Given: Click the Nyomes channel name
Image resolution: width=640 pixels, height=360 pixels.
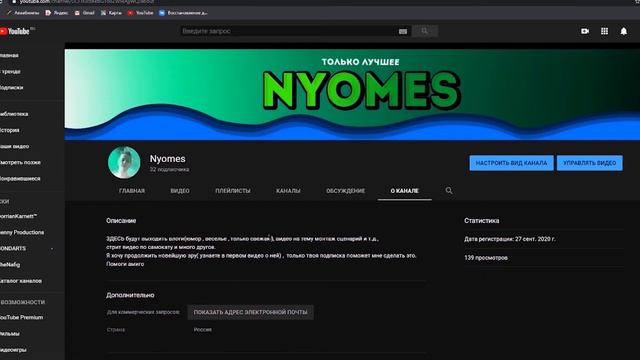Looking at the screenshot, I should point(167,159).
